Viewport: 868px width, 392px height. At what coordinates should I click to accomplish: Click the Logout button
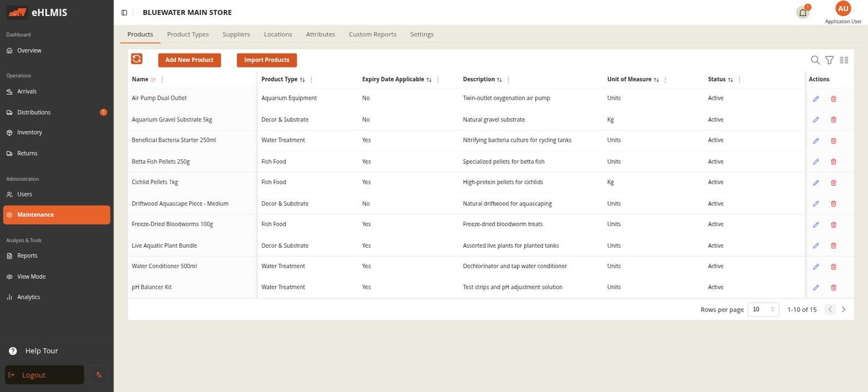point(44,375)
